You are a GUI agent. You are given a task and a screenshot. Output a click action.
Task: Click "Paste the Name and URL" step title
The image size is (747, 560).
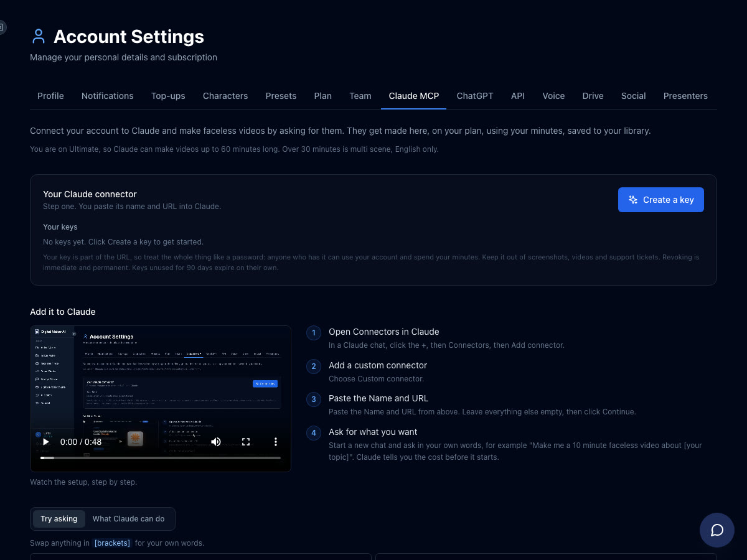click(378, 398)
